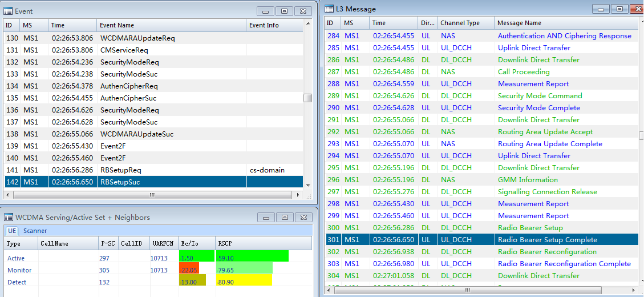Select Uplink Direct Transfer message 285
Image resolution: width=644 pixels, height=297 pixels.
482,48
